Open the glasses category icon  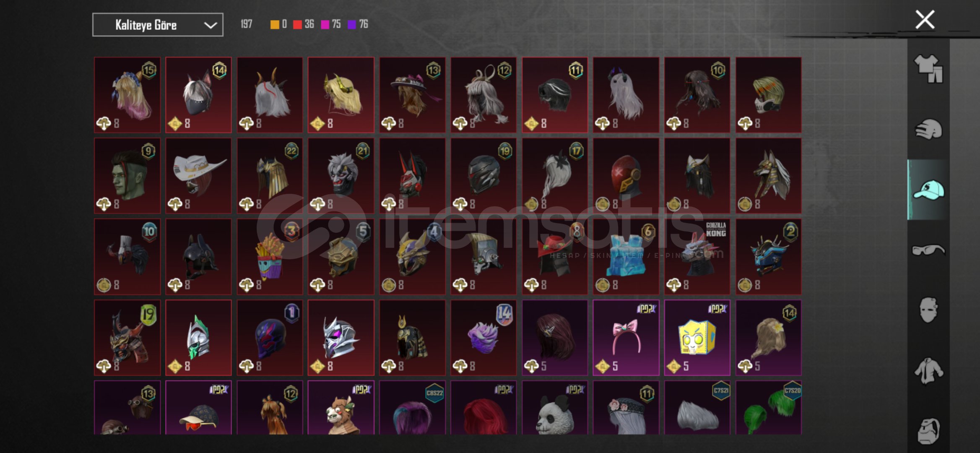pos(928,250)
